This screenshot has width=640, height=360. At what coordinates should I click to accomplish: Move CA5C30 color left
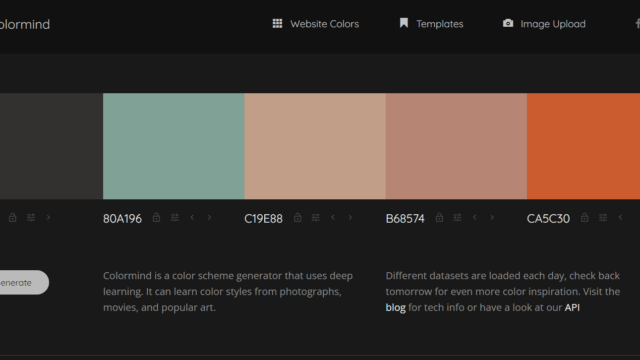coord(620,218)
